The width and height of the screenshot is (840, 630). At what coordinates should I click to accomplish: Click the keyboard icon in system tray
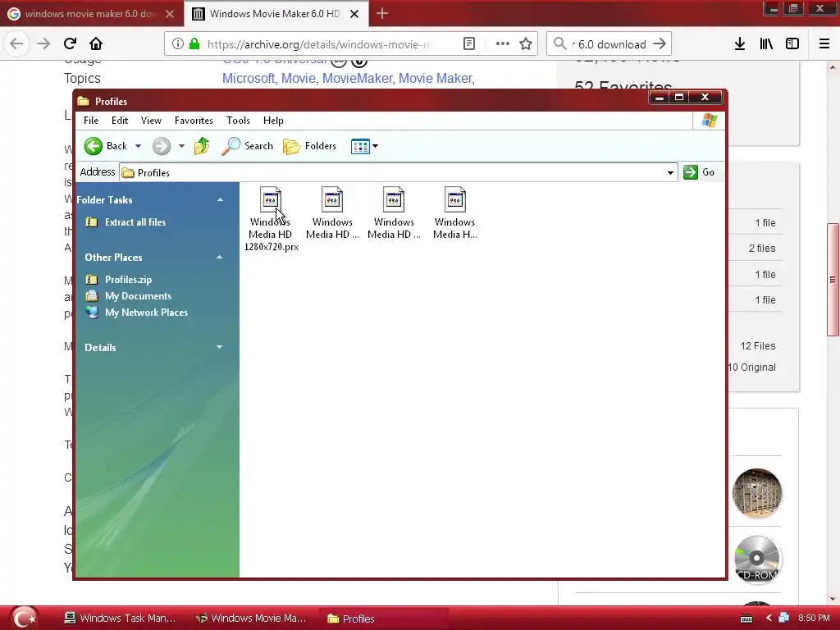coord(746,619)
